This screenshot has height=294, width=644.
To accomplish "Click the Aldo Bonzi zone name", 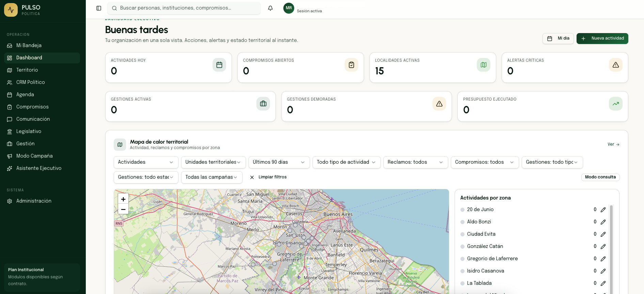I will (479, 222).
